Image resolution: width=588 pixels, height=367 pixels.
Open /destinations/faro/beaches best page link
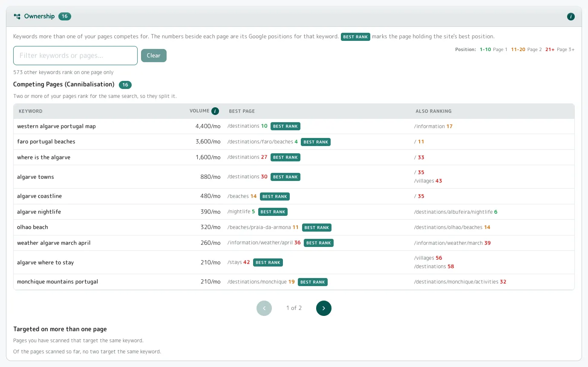(260, 142)
